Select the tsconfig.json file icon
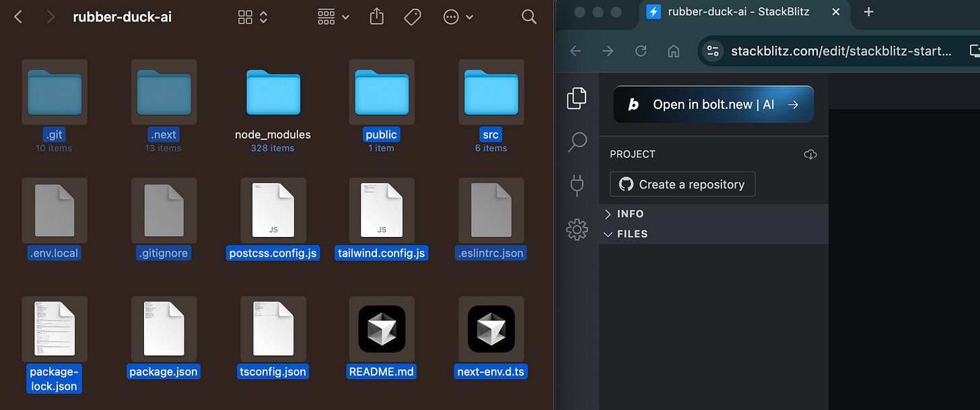980x410 pixels. point(273,329)
